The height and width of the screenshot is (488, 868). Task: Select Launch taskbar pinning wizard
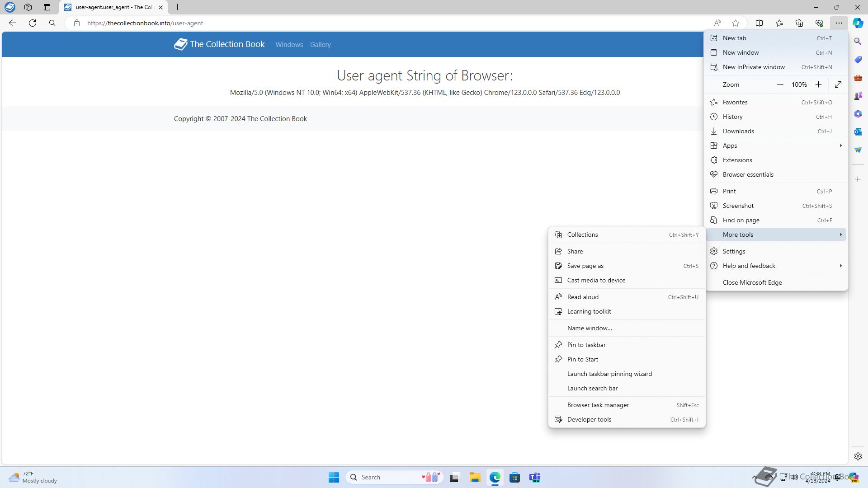click(x=627, y=374)
